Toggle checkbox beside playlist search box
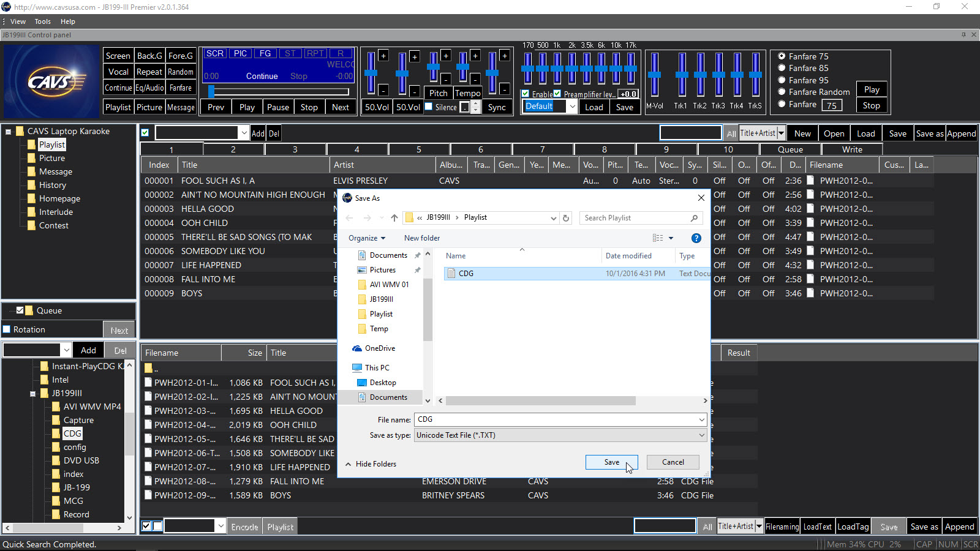 tap(145, 133)
